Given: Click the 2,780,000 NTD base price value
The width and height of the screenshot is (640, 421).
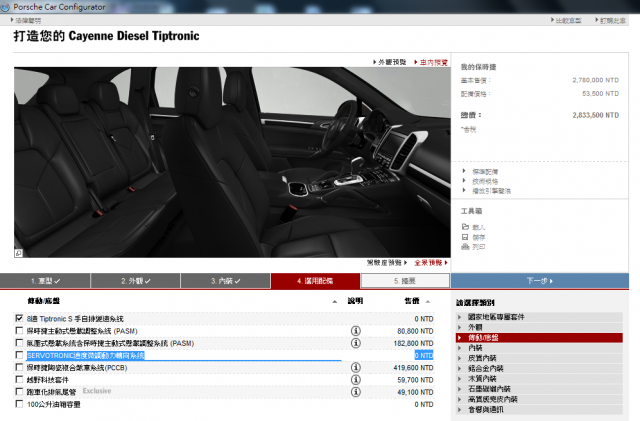Looking at the screenshot, I should 596,80.
